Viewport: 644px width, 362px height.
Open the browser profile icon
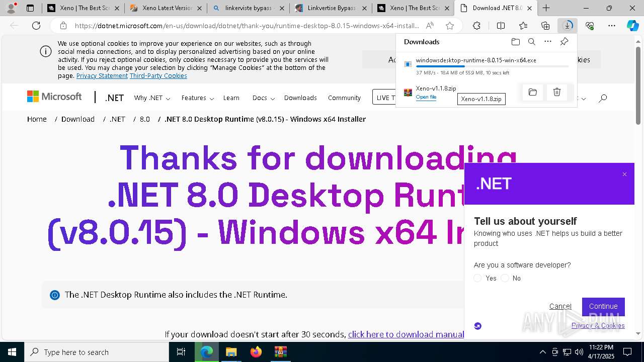(x=11, y=8)
